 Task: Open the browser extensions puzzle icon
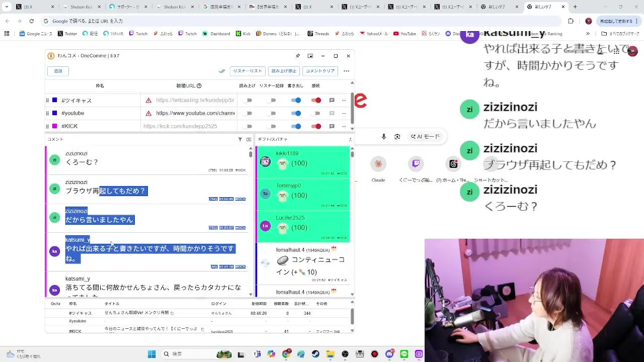click(571, 21)
